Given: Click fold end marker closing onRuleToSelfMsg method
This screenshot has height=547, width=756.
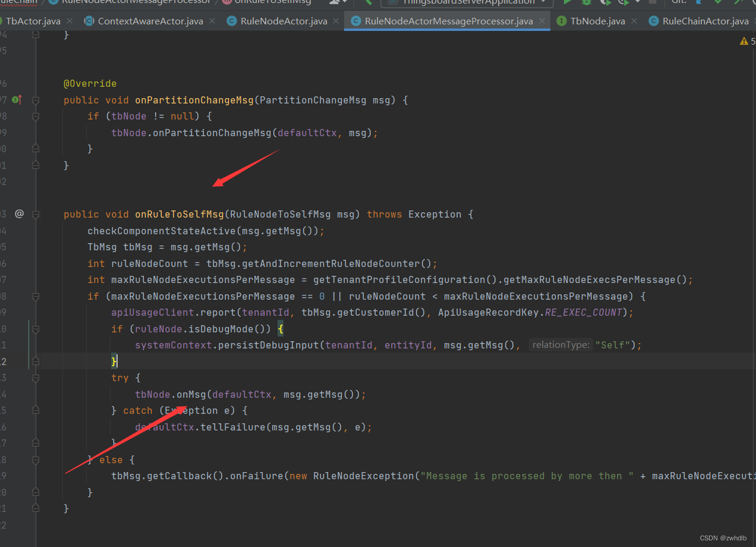Looking at the screenshot, I should coord(36,508).
